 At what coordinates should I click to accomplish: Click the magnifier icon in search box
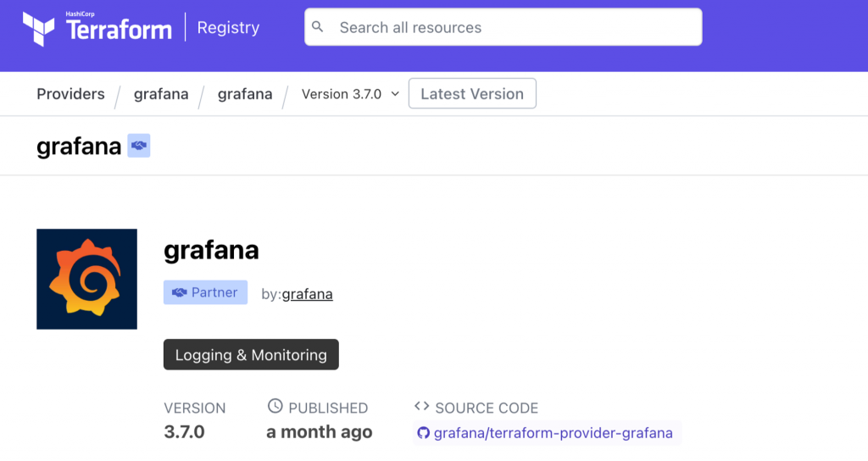pyautogui.click(x=317, y=26)
